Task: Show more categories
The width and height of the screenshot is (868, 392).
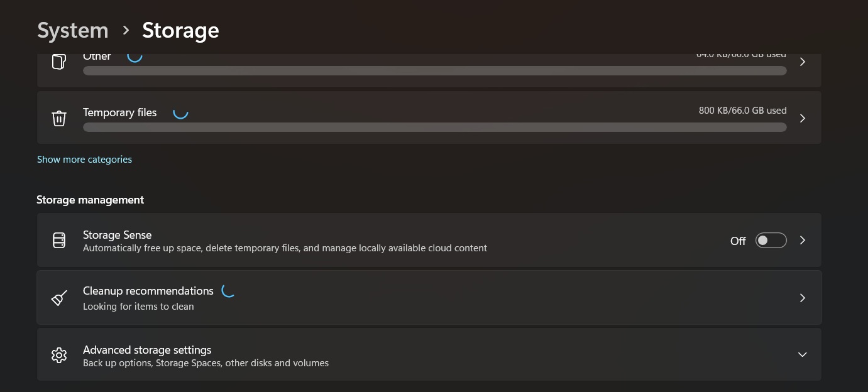Action: 84,159
